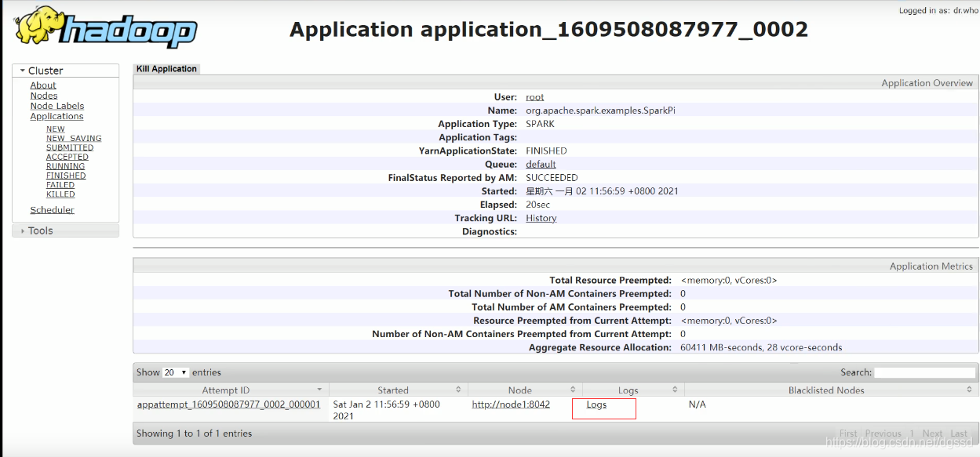Select page 1 in pagination

(912, 433)
